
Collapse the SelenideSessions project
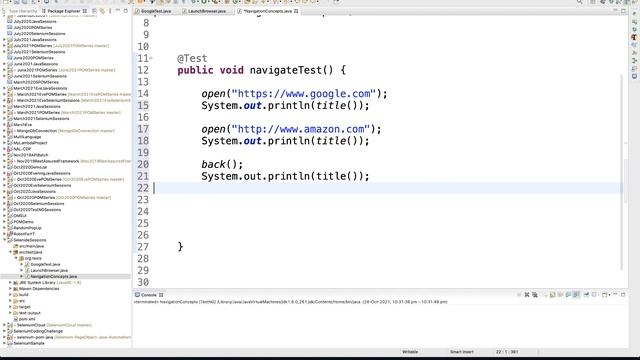pyautogui.click(x=5, y=240)
